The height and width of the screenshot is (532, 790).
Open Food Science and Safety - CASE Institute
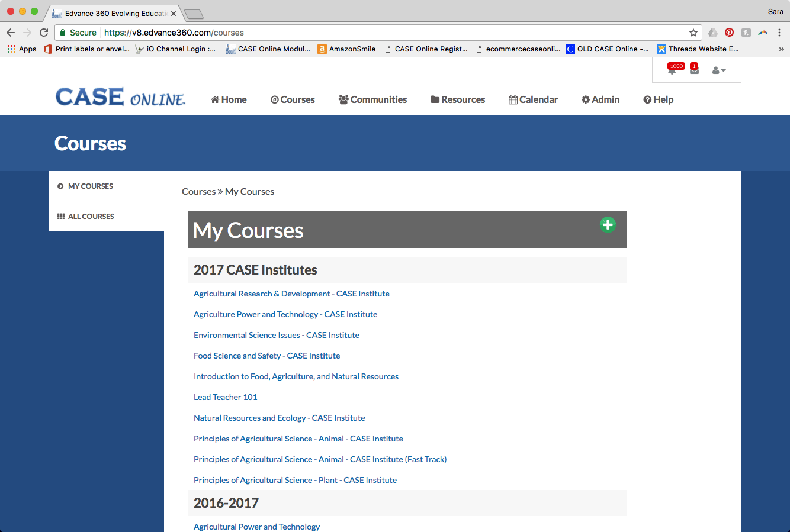click(266, 356)
